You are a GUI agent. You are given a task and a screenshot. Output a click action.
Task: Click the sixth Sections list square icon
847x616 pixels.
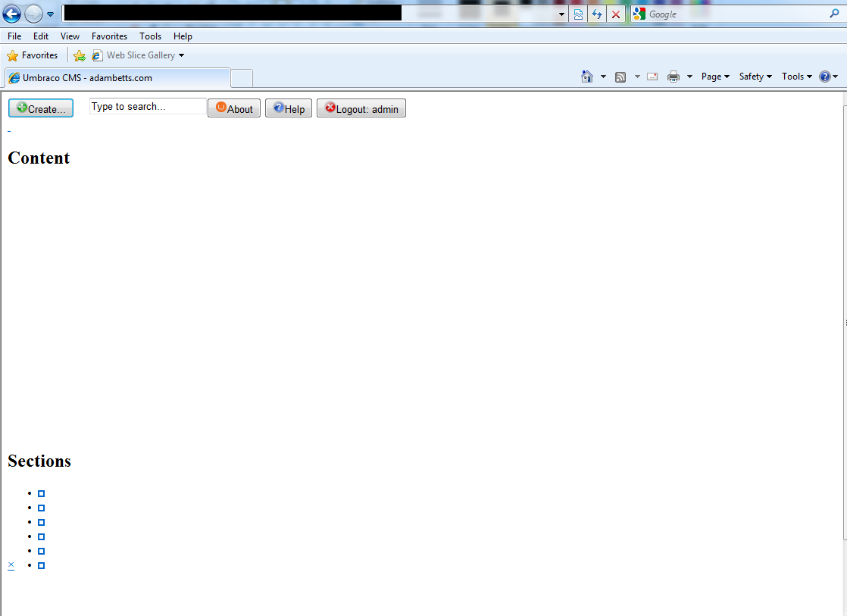tap(41, 566)
